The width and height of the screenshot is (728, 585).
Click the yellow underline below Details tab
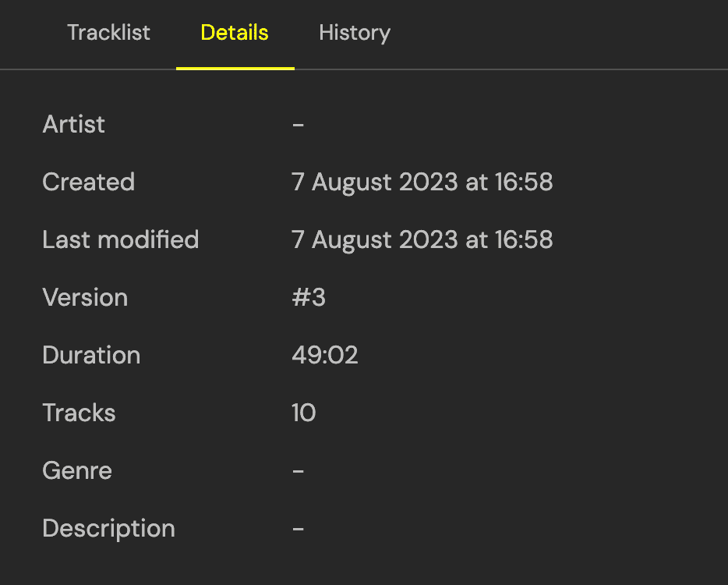tap(235, 68)
